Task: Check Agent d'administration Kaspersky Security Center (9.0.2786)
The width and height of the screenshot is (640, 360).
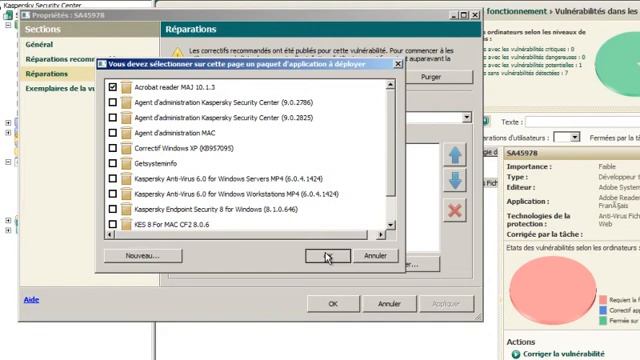Action: click(x=113, y=102)
